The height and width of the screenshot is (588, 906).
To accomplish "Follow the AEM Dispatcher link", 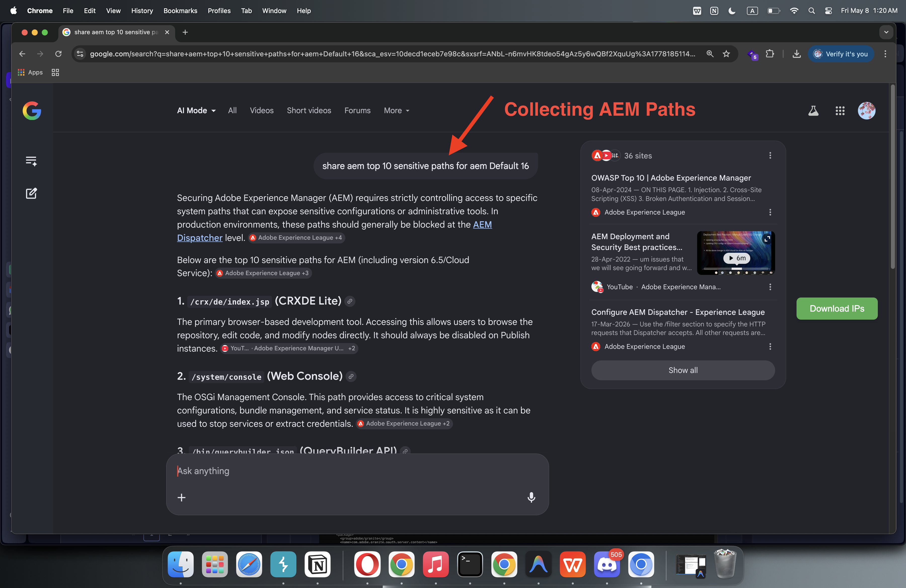I will (334, 231).
